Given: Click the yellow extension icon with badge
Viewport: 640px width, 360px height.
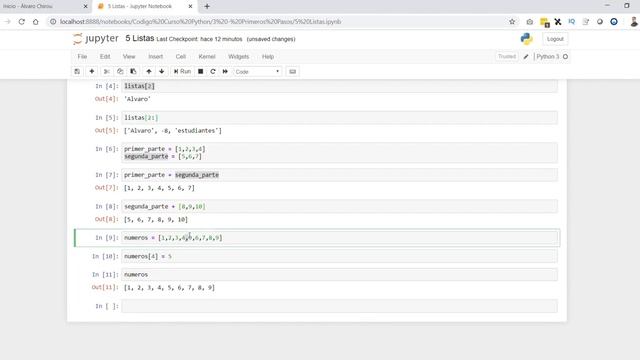Looking at the screenshot, I should click(544, 22).
